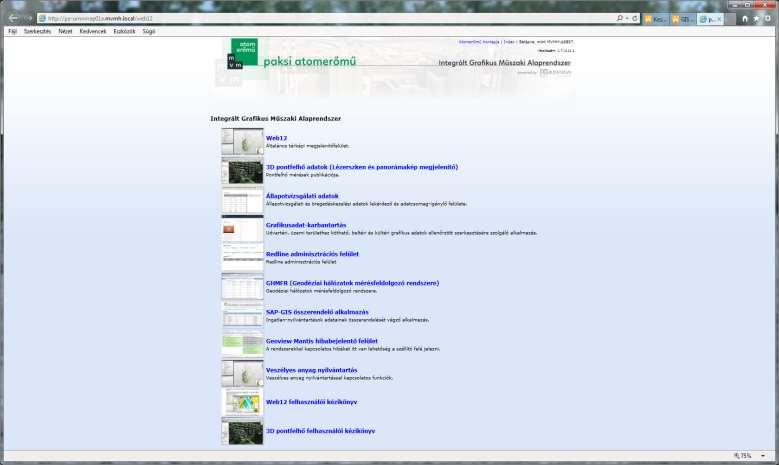Click the thumbnail beside Geoview Mantis hibabejelentő
779x465 pixels.
[242, 345]
